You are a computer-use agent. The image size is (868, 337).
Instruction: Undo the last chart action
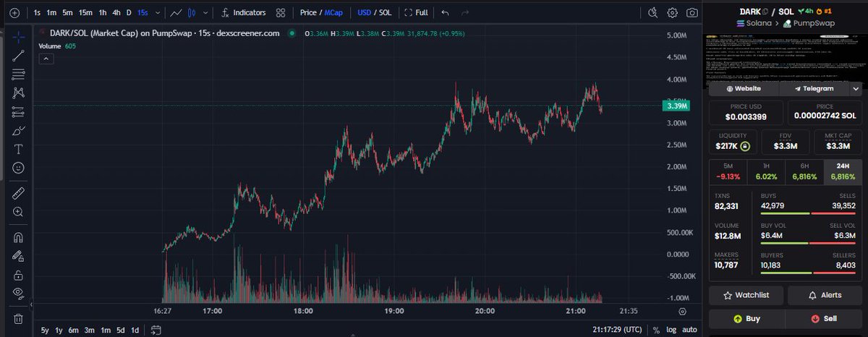click(445, 12)
